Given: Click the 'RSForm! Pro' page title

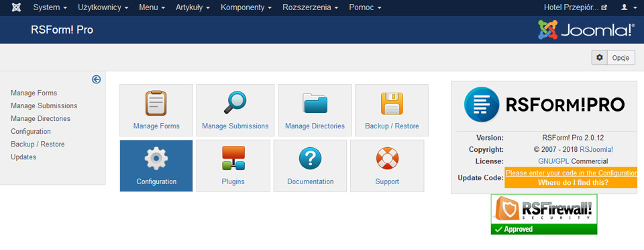Looking at the screenshot, I should pos(62,30).
